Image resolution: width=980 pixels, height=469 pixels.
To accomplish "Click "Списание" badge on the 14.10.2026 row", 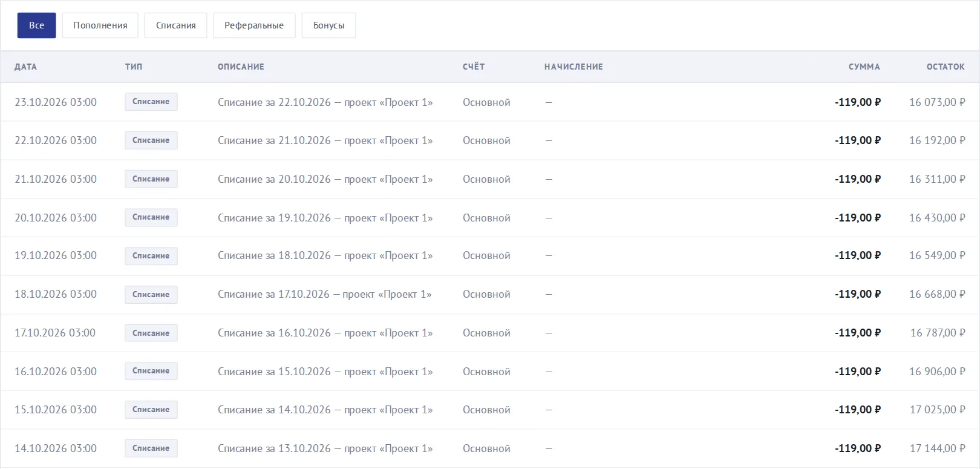I will [151, 448].
